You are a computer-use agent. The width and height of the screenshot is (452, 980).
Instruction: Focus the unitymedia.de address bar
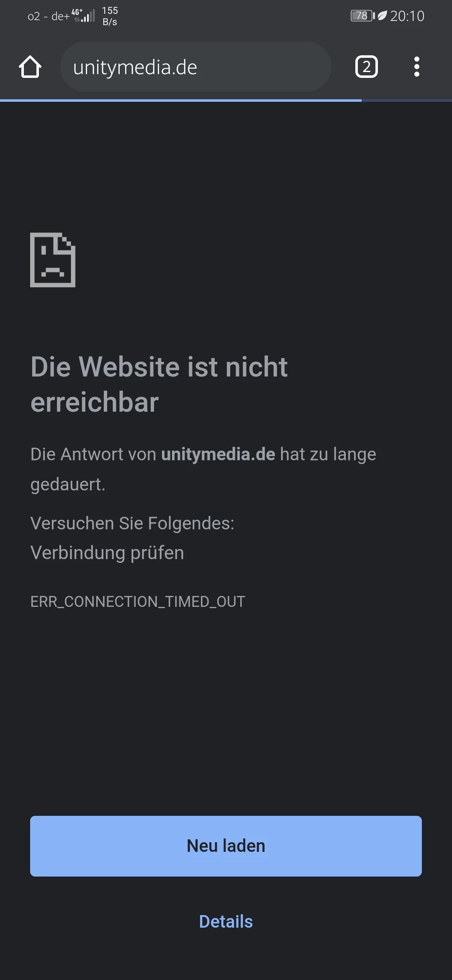196,67
